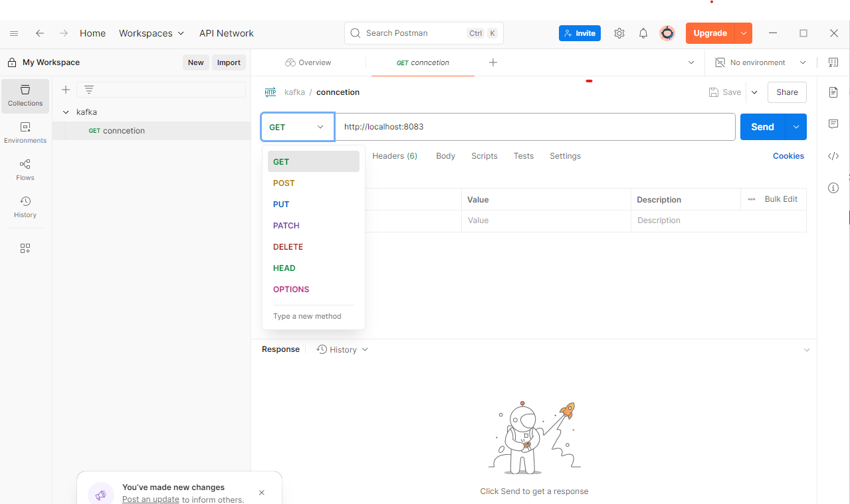
Task: Open the response History dropdown
Action: (342, 349)
